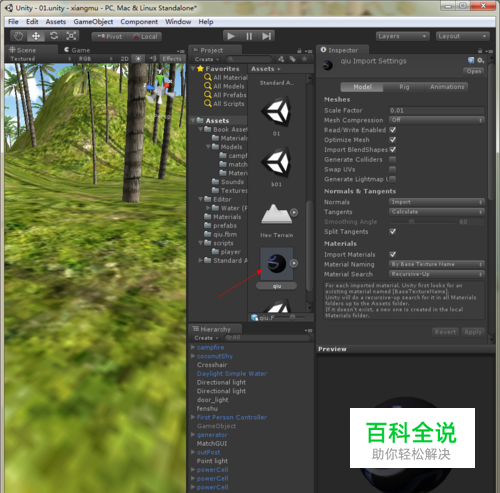This screenshot has height=493, width=500.
Task: Open the Project Create dropdown button
Action: (x=207, y=59)
